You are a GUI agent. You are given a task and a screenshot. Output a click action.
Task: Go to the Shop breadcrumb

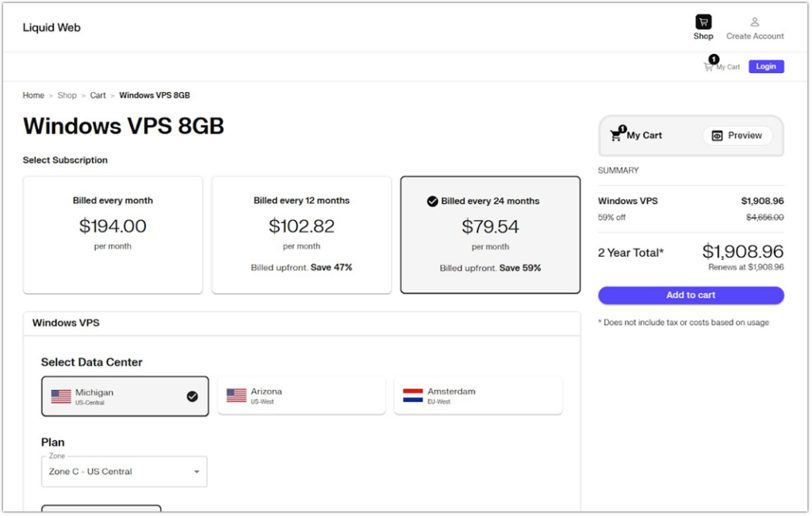click(67, 95)
